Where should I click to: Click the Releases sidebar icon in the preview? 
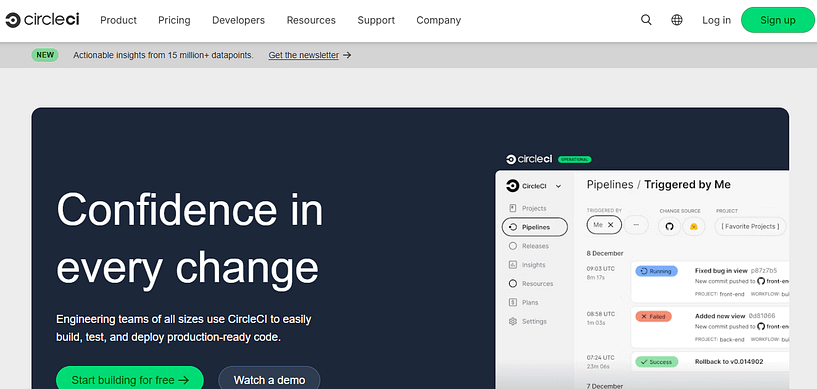coord(513,246)
